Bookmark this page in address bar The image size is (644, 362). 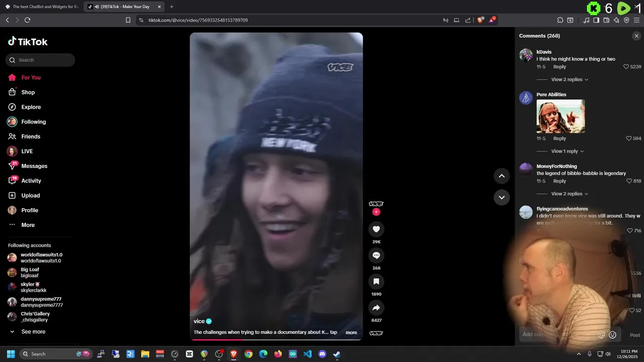(x=128, y=20)
